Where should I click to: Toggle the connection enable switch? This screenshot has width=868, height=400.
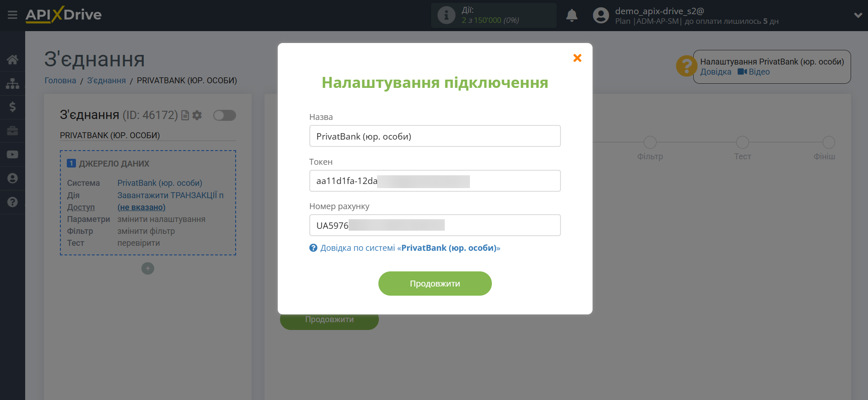click(224, 115)
